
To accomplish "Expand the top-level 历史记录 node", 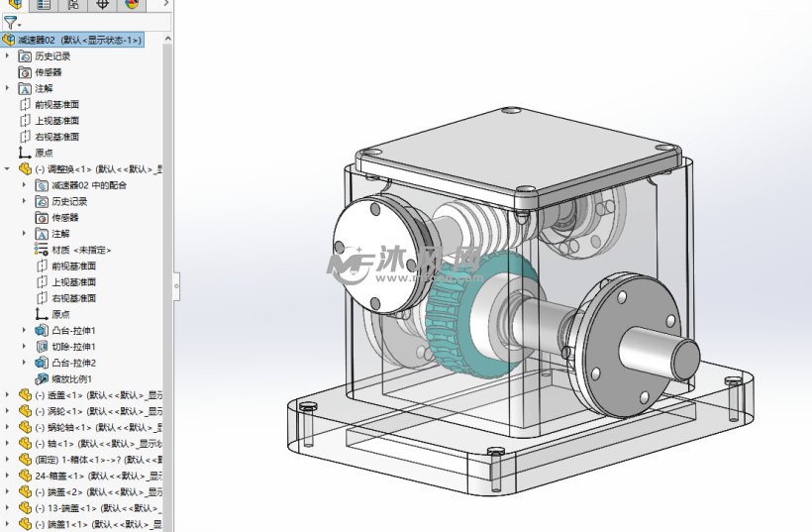I will coord(7,55).
